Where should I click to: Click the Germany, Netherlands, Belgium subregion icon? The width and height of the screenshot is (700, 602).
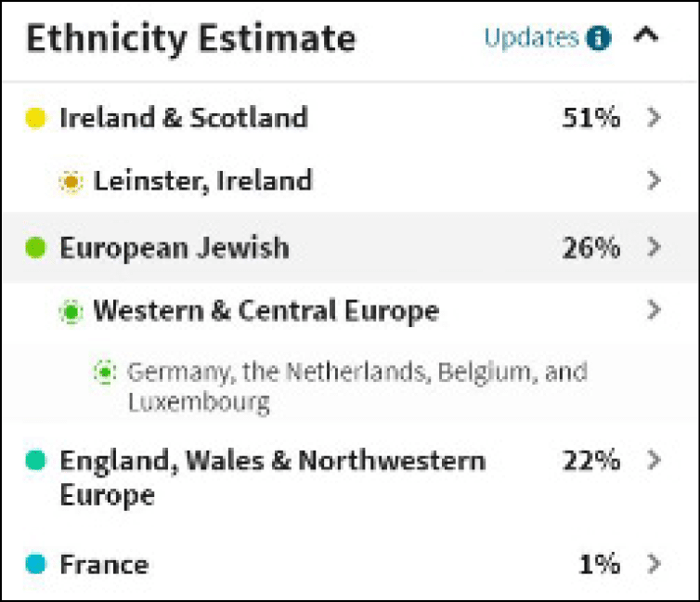click(105, 373)
